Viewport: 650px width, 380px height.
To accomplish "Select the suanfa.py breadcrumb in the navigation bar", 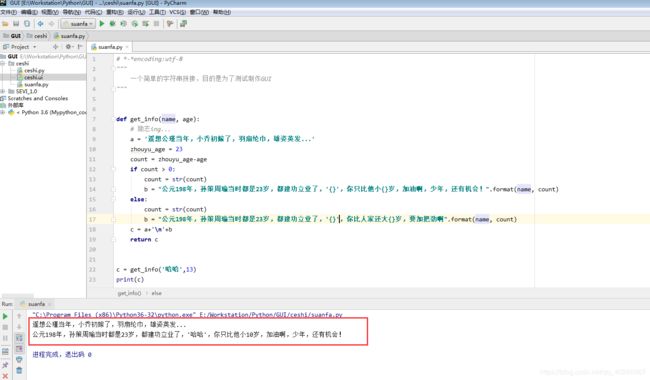I will coord(70,36).
